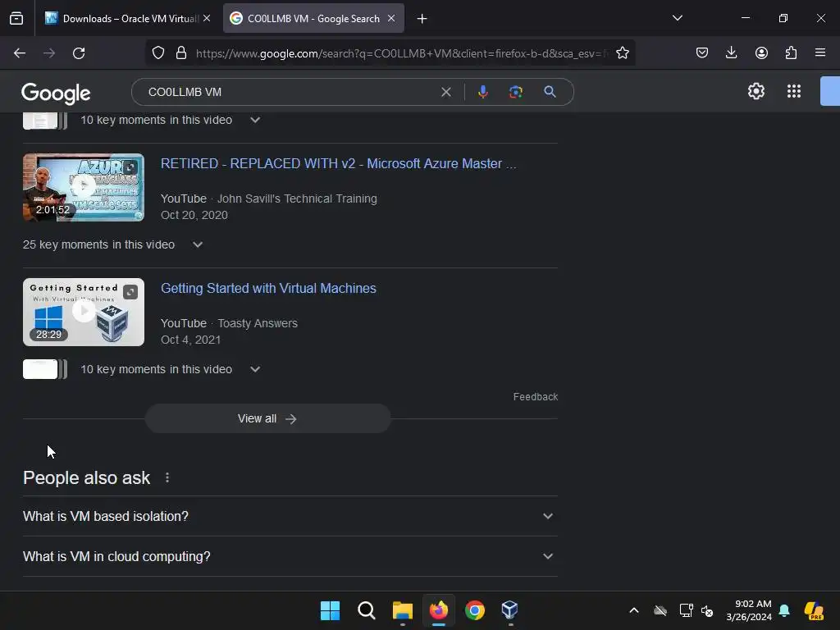Start a voice search with the microphone

coord(482,92)
